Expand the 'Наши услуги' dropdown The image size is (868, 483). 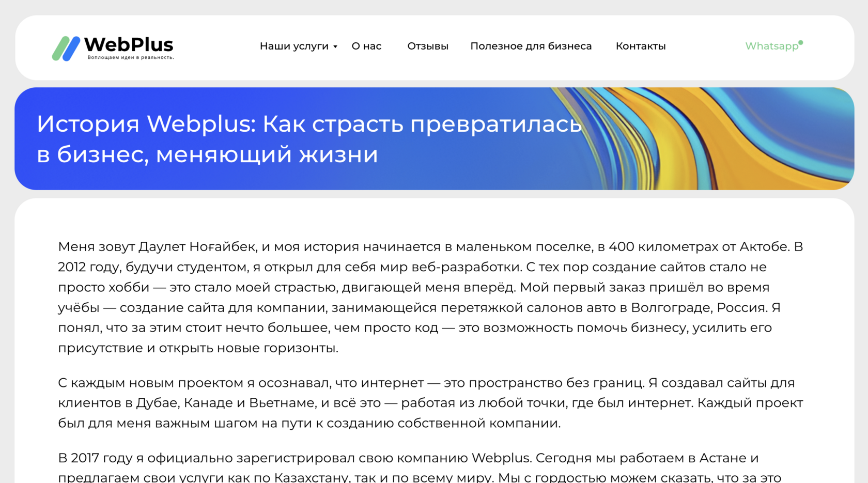(295, 46)
